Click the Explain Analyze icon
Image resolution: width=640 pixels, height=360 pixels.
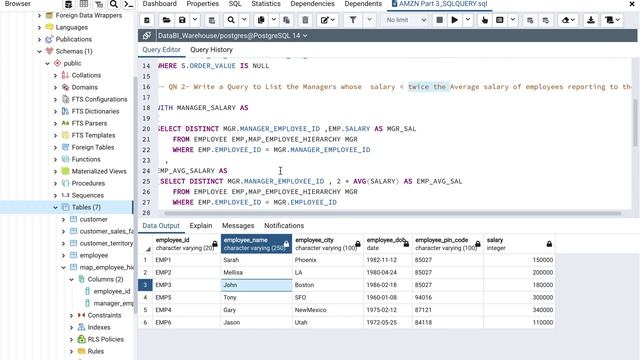(500, 20)
